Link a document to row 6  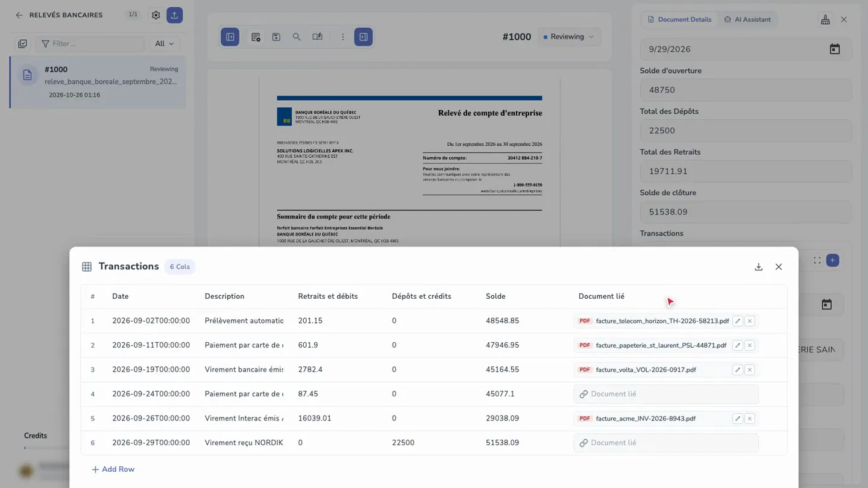666,443
